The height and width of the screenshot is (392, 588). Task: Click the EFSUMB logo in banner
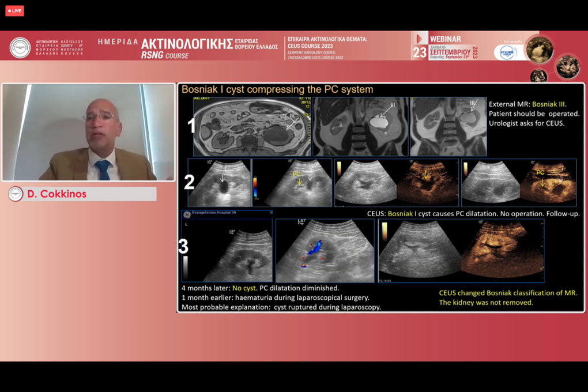(508, 52)
